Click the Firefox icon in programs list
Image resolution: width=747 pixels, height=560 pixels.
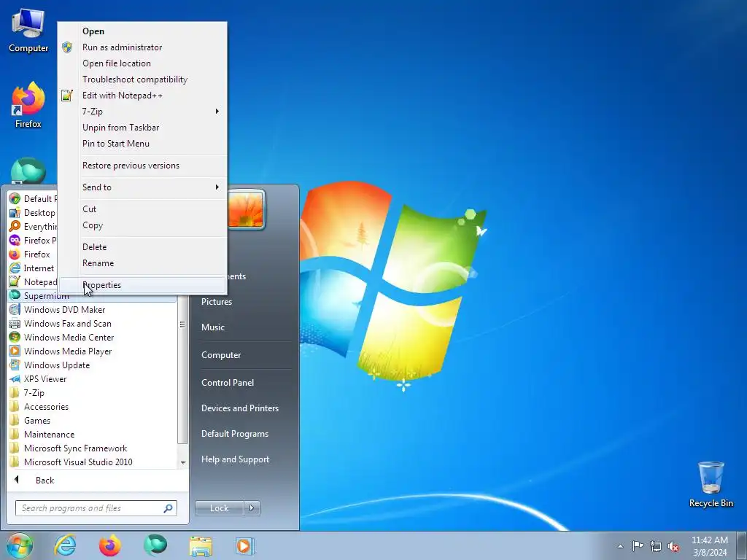tap(15, 254)
